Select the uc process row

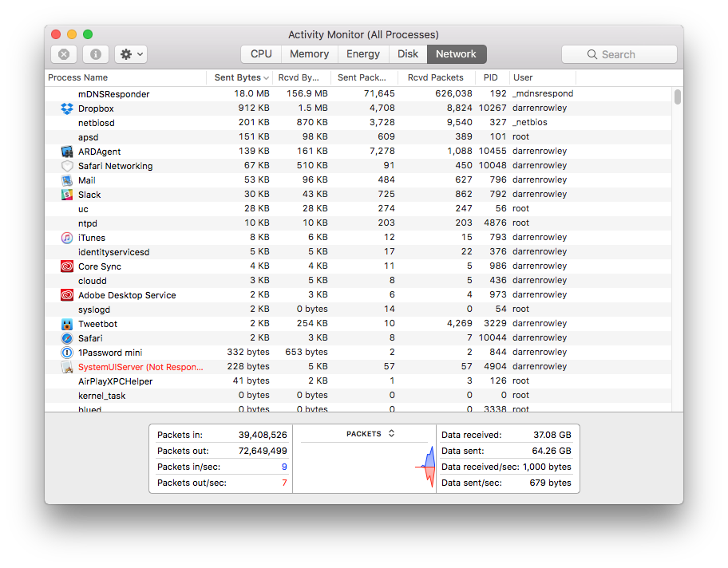(x=358, y=209)
